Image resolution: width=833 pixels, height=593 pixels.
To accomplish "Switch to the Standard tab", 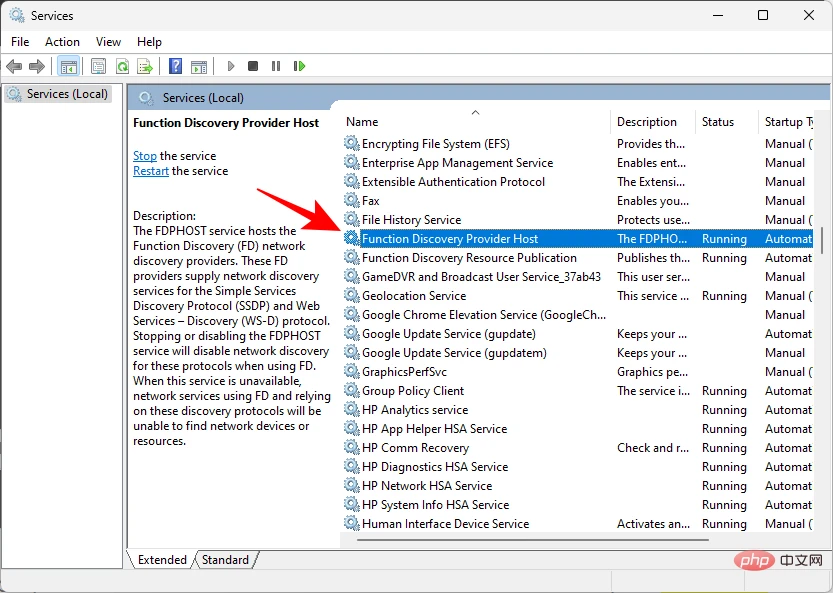I will tap(225, 560).
